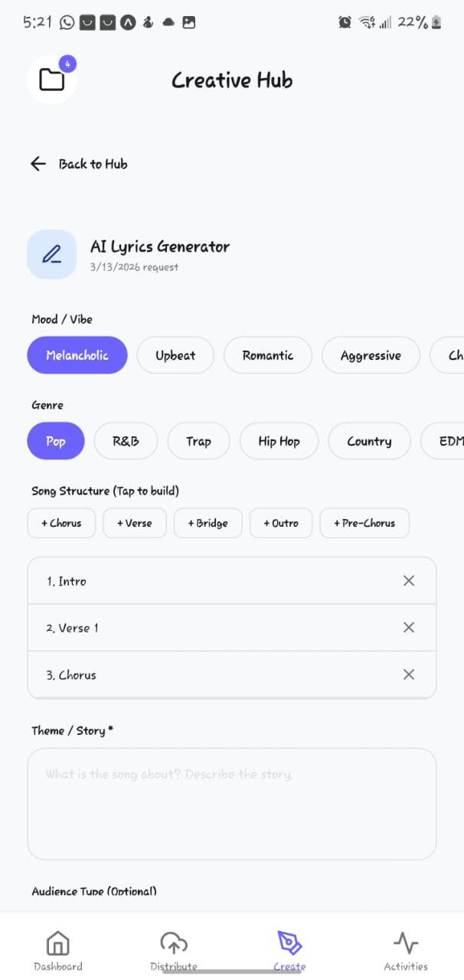This screenshot has height=980, width=464.
Task: Open WhatsApp from the status bar
Action: pyautogui.click(x=67, y=22)
